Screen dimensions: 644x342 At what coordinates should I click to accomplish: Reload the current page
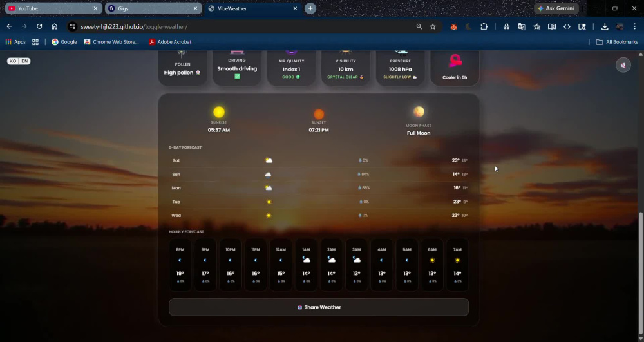coord(39,26)
